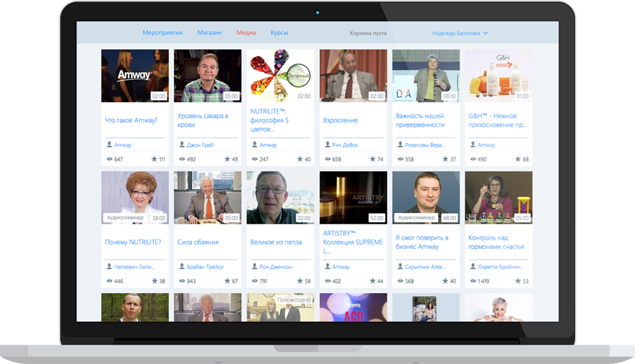Click eye icon with 446 views

[x=109, y=280]
